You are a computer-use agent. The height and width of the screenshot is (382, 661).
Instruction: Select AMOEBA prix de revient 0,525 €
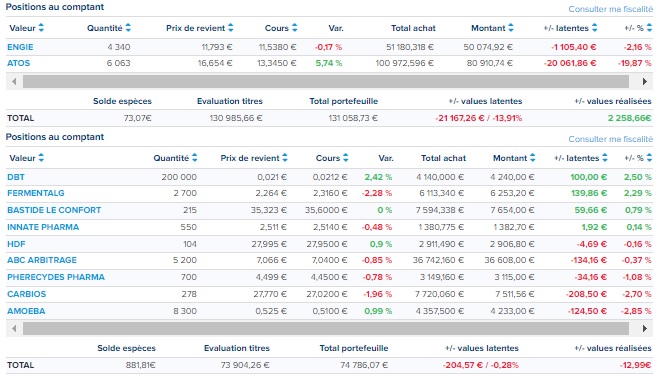(x=271, y=311)
